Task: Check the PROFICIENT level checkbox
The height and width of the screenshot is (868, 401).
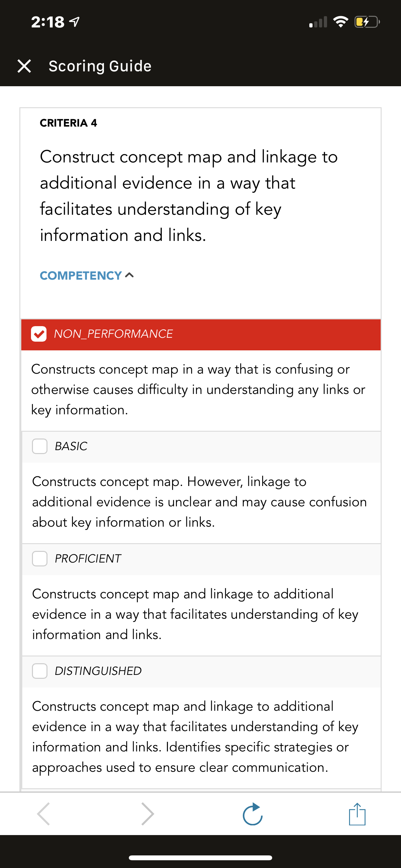Action: coord(39,559)
